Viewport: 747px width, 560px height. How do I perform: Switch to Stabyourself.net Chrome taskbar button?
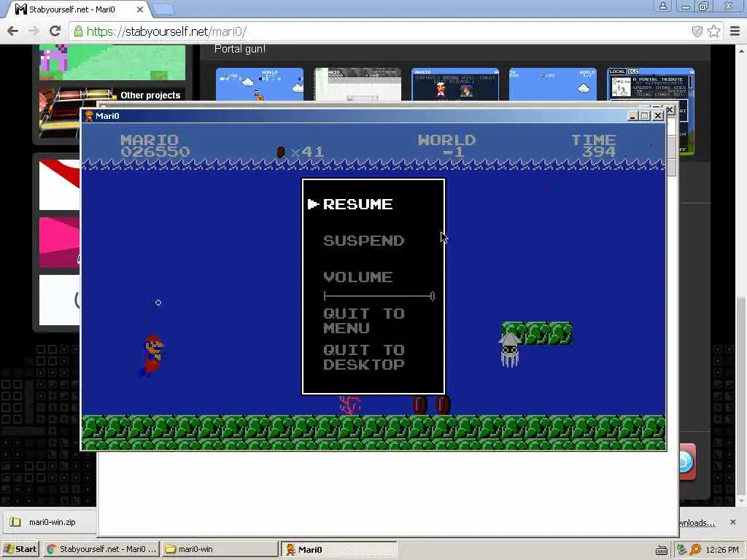coord(101,549)
